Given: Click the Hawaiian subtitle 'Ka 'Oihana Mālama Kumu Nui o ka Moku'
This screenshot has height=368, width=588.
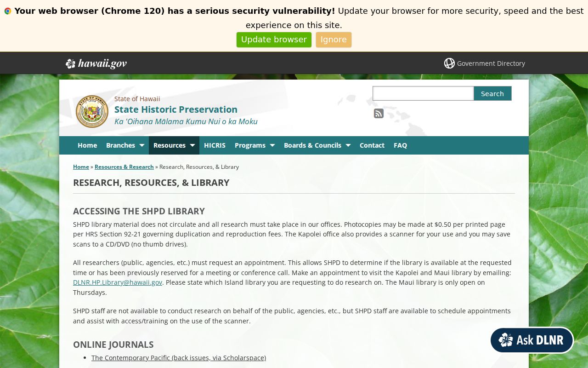Looking at the screenshot, I should [186, 121].
